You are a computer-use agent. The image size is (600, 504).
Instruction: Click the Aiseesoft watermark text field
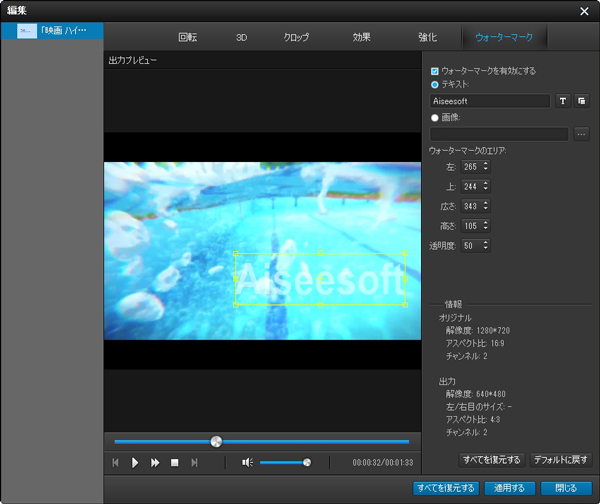pyautogui.click(x=489, y=101)
